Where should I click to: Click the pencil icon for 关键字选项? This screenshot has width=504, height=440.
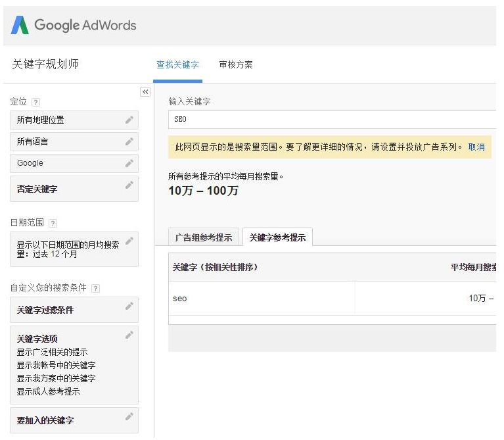pyautogui.click(x=129, y=335)
